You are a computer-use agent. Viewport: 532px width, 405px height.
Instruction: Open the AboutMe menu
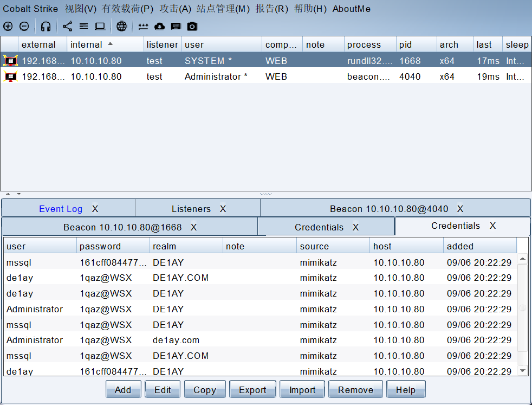pos(351,9)
